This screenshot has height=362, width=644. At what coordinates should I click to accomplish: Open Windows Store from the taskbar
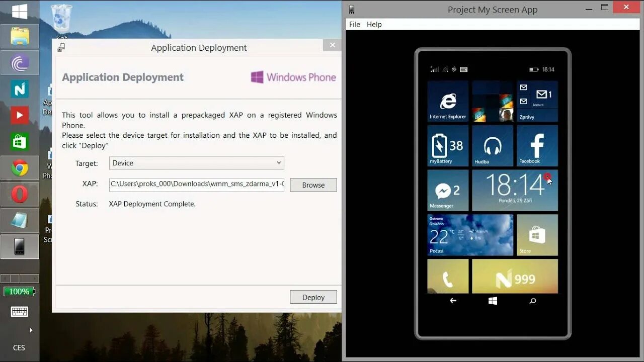click(20, 142)
